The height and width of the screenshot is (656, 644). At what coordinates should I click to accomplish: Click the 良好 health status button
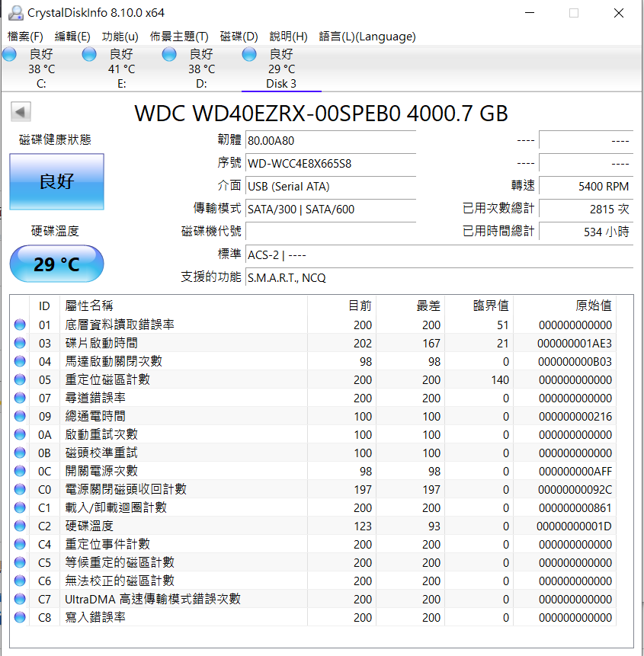point(56,181)
